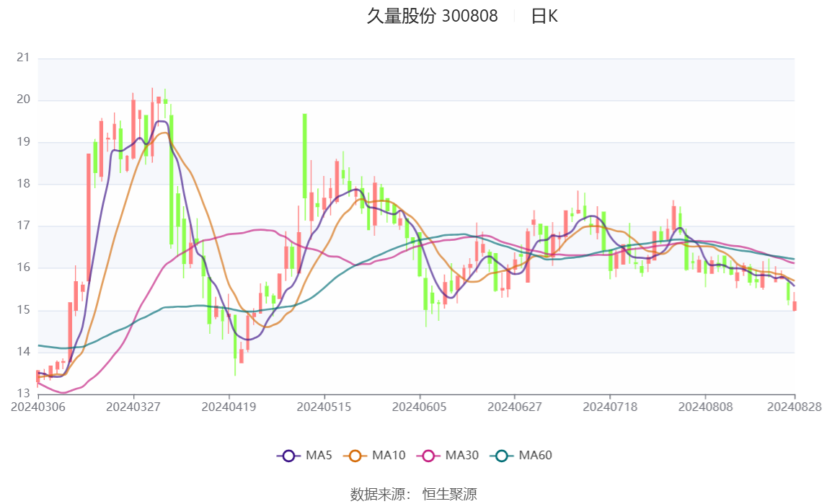Click x-axis date label 20240808

(x=706, y=407)
